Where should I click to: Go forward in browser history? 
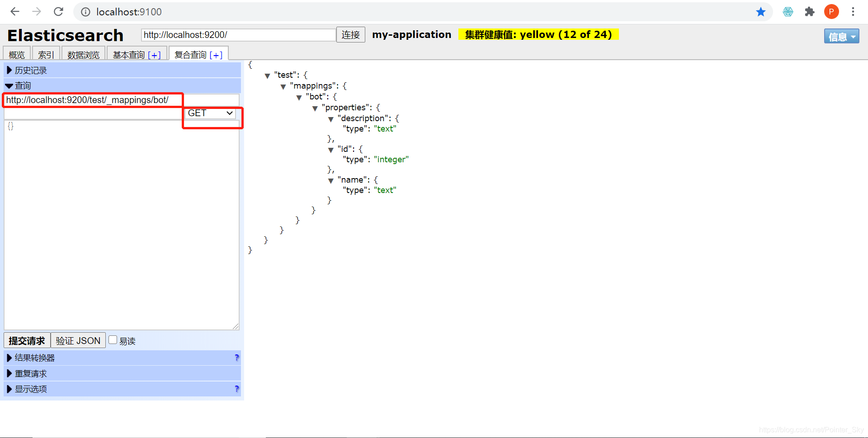click(37, 12)
